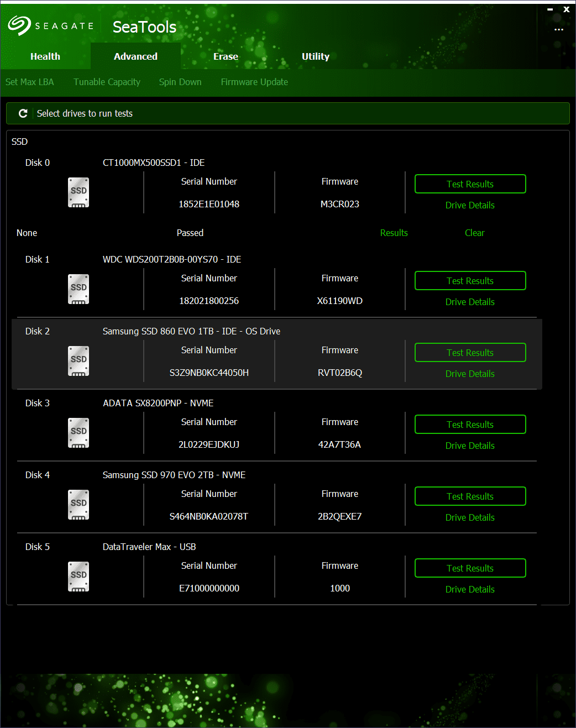Close the SeaTools window

coord(567,9)
